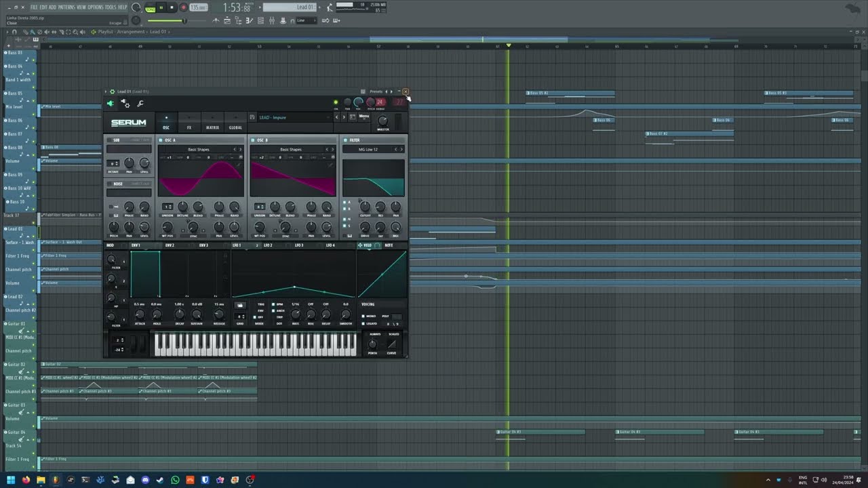
Task: Open the OPTIONS menu
Action: (96, 7)
